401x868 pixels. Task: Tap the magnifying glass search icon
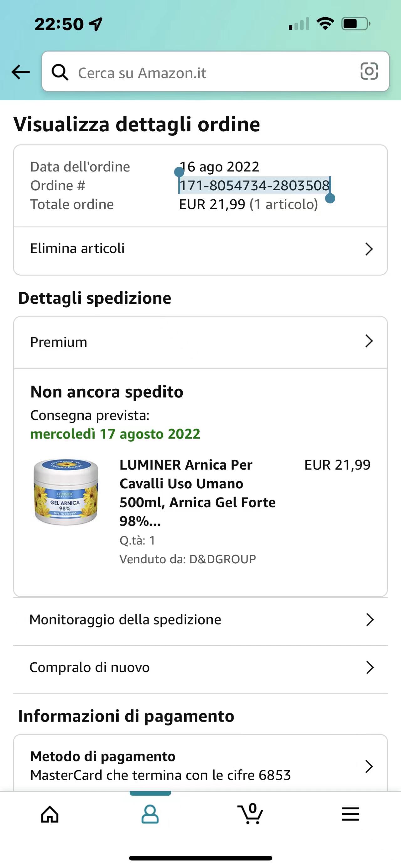pos(60,72)
